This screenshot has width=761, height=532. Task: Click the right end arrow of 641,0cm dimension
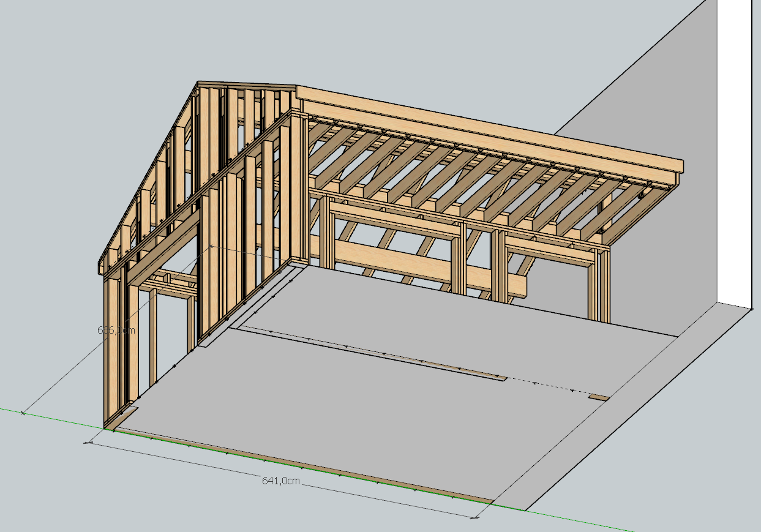(475, 517)
